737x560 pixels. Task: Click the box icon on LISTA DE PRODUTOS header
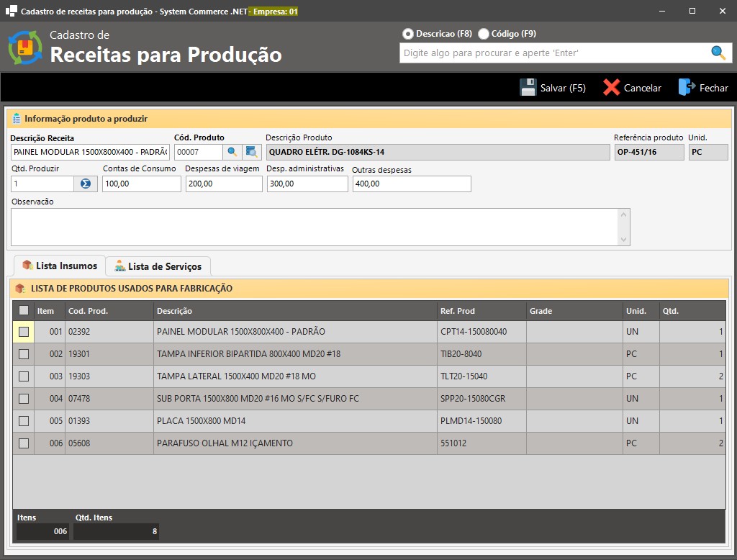19,288
